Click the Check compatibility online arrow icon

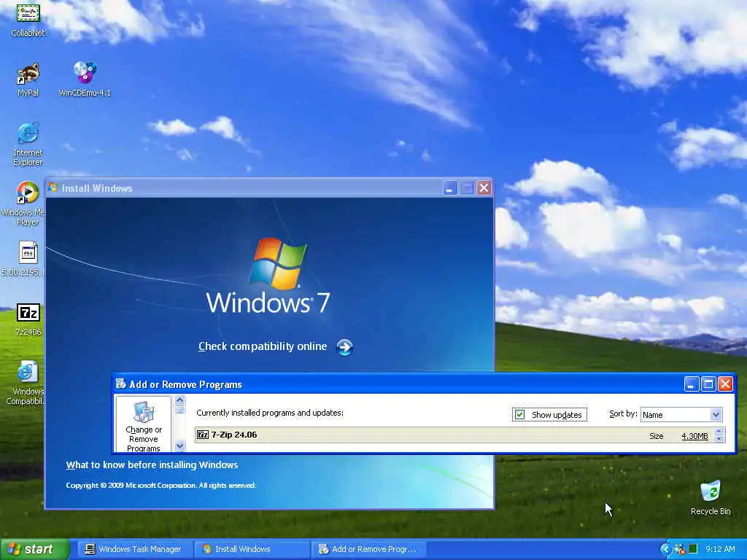coord(344,347)
